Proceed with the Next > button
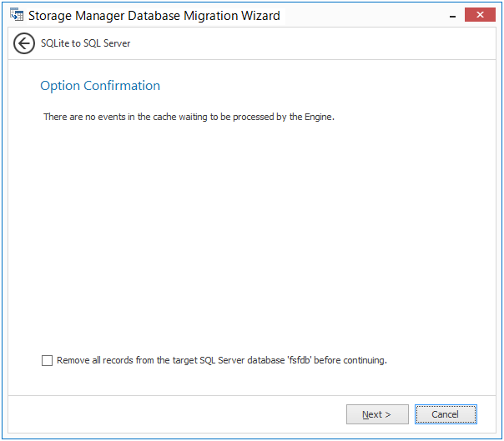This screenshot has width=504, height=441. click(378, 414)
